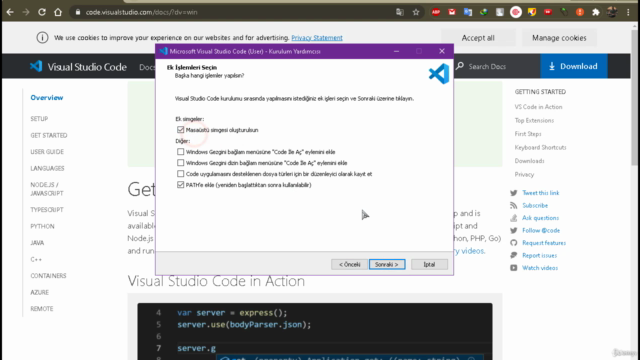Jump to VS Code in Action
640x360 pixels.
pyautogui.click(x=538, y=107)
